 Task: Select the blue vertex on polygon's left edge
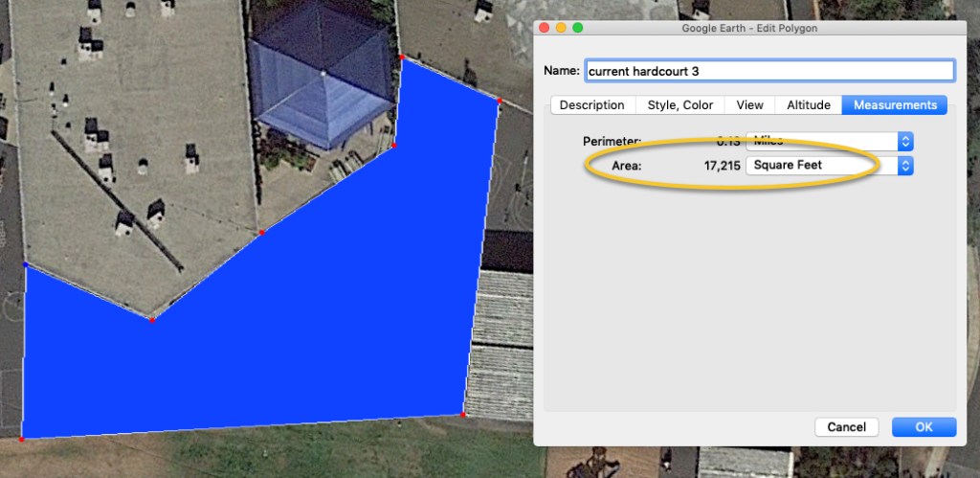(x=25, y=264)
